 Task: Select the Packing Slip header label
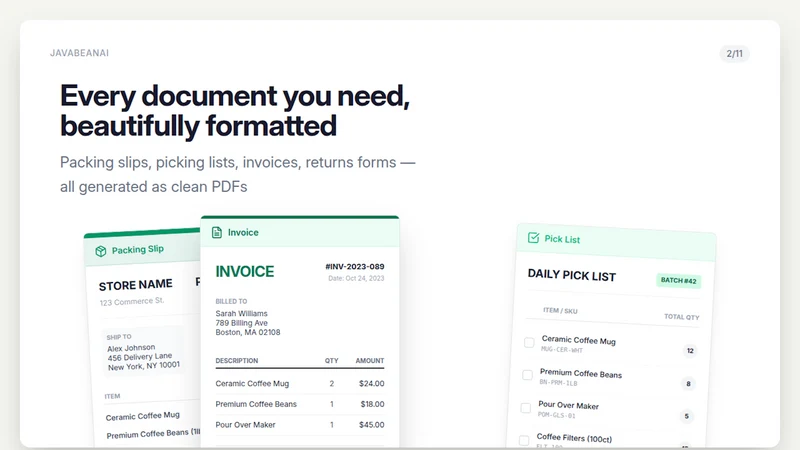pos(138,249)
